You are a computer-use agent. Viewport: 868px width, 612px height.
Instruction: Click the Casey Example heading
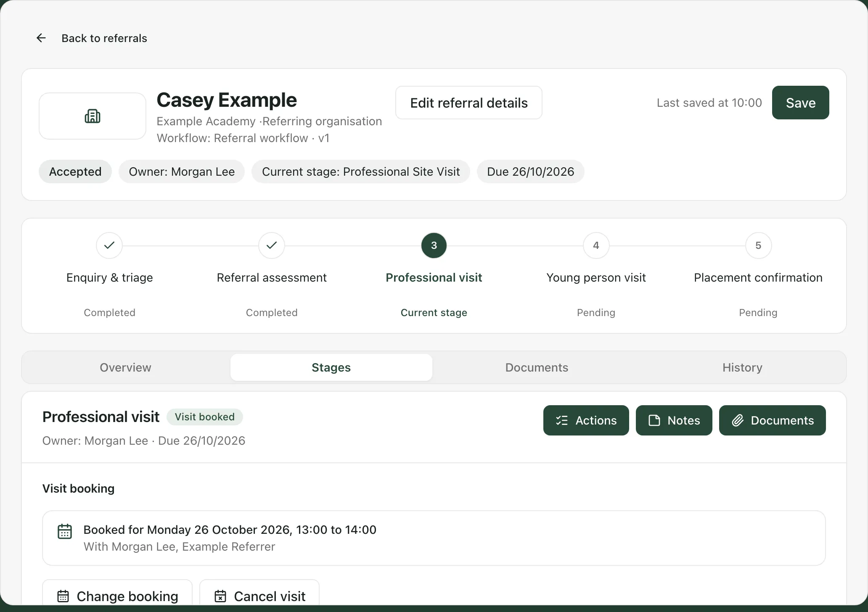pos(227,100)
